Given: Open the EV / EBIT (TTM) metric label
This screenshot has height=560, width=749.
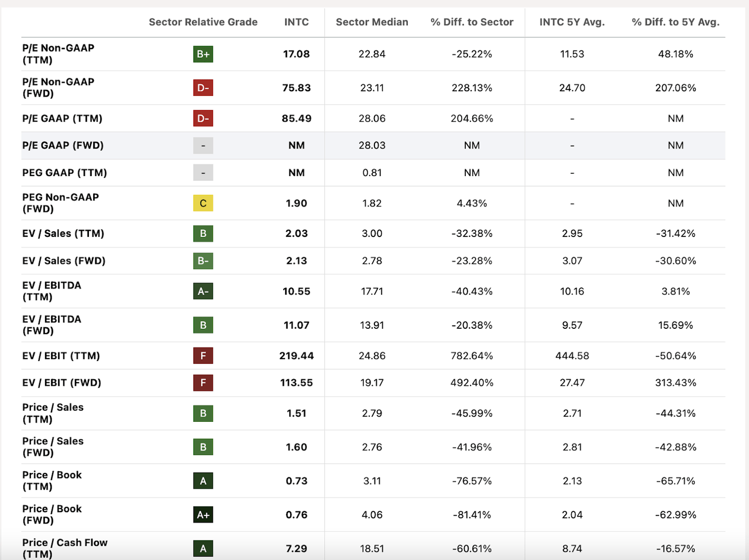Looking at the screenshot, I should [x=61, y=356].
